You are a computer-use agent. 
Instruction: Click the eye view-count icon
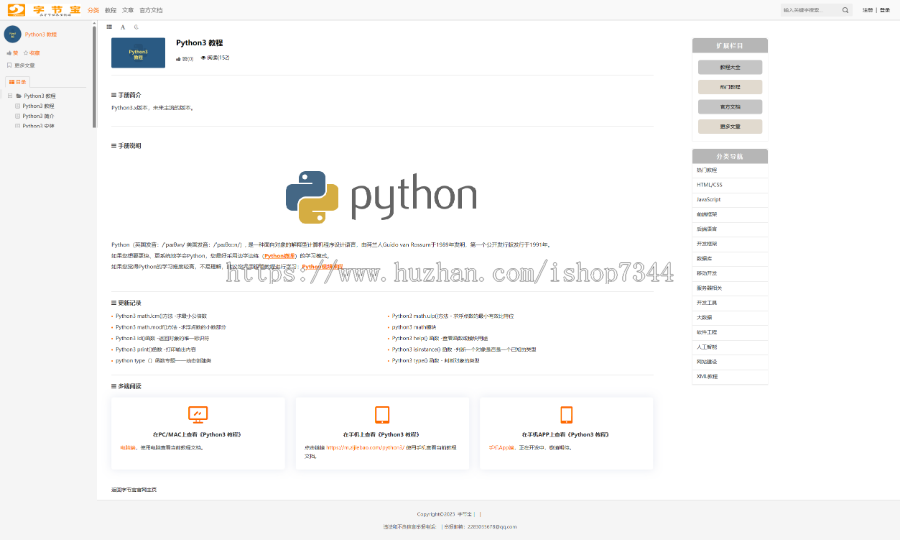[x=203, y=58]
